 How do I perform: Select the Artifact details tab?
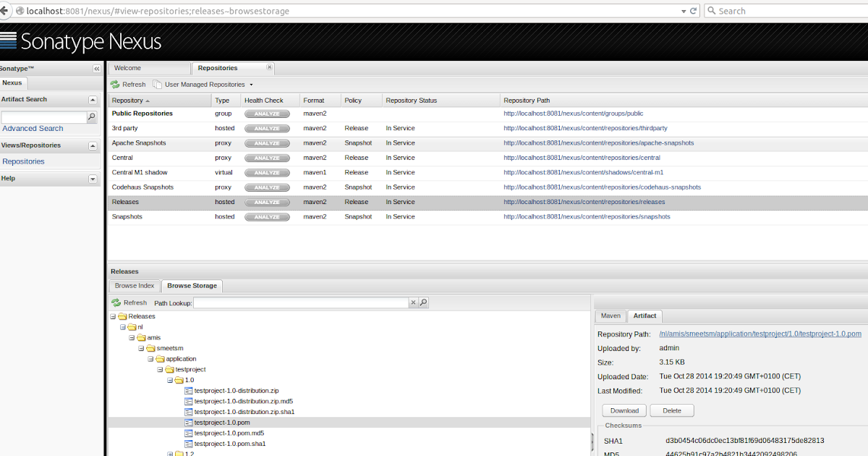pos(644,316)
